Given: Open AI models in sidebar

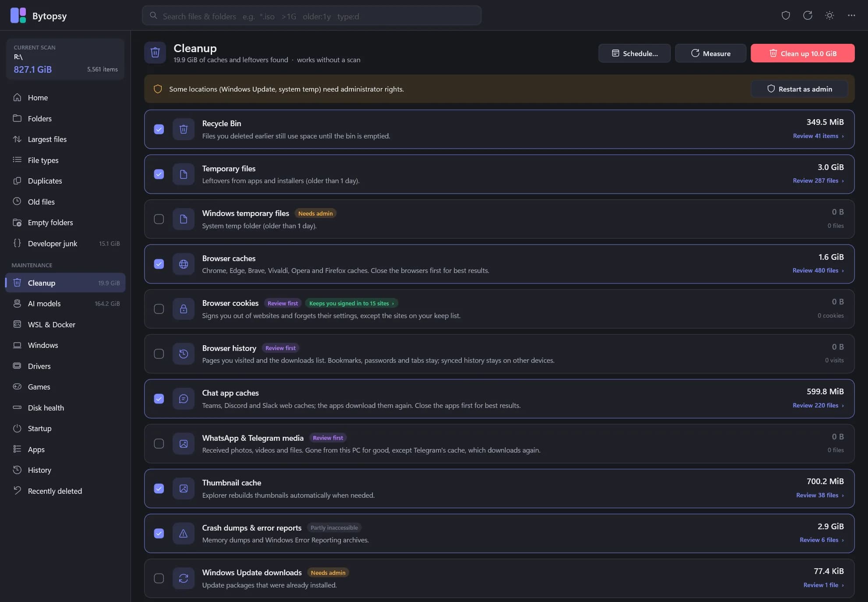Looking at the screenshot, I should 65,304.
